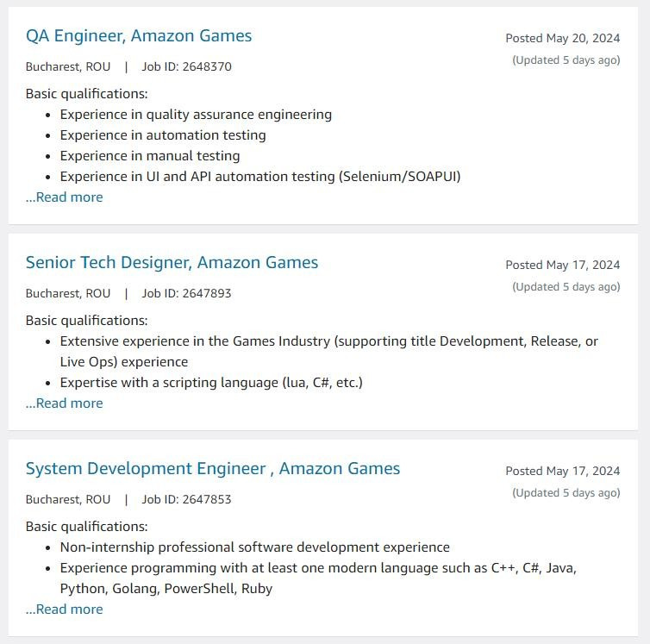The width and height of the screenshot is (650, 644).
Task: Click Bucharest, ROU under Senior Tech Designer
Action: [68, 294]
